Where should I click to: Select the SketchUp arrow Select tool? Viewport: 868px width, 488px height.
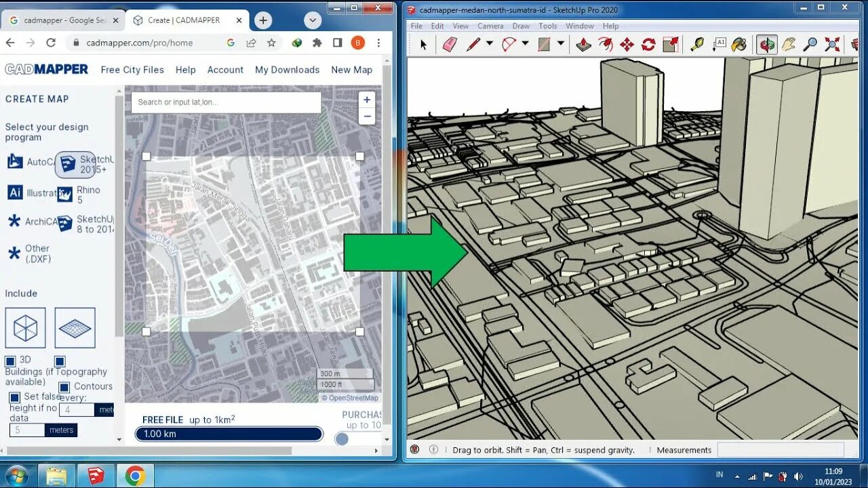(423, 45)
